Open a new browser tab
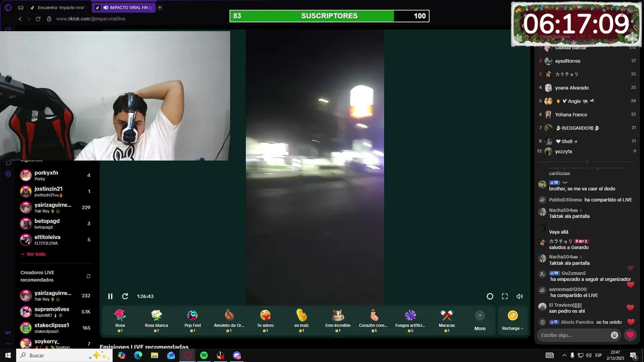The width and height of the screenshot is (644, 362). click(160, 8)
